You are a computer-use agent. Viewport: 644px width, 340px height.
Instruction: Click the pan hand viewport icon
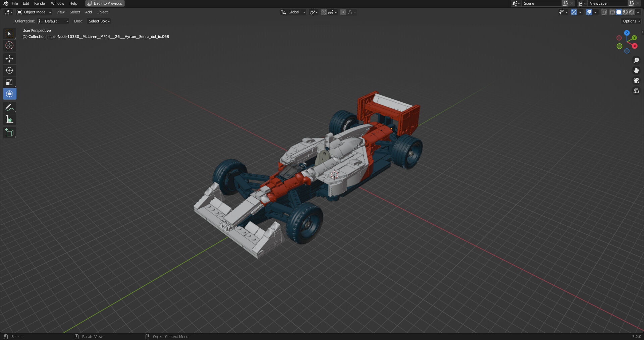click(636, 70)
